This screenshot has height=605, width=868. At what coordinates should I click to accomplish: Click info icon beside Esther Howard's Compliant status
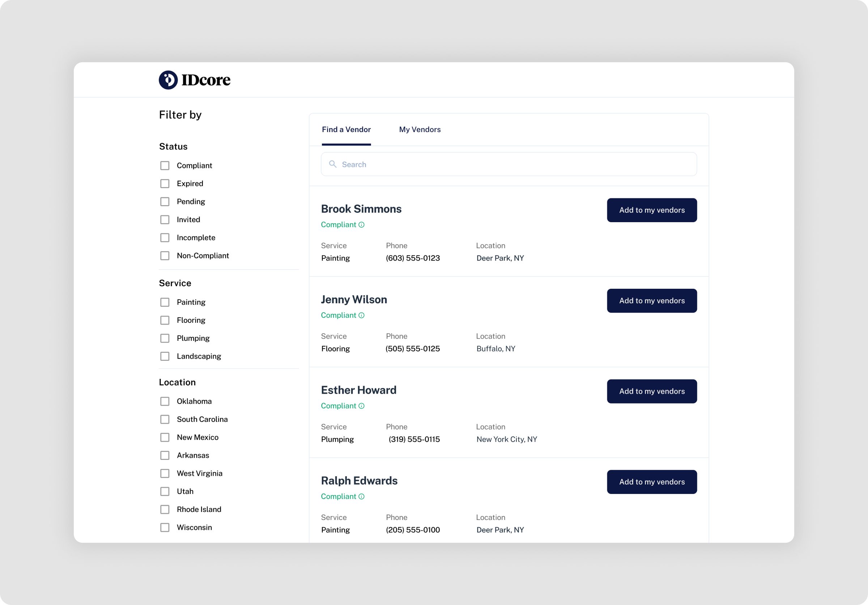click(x=361, y=406)
